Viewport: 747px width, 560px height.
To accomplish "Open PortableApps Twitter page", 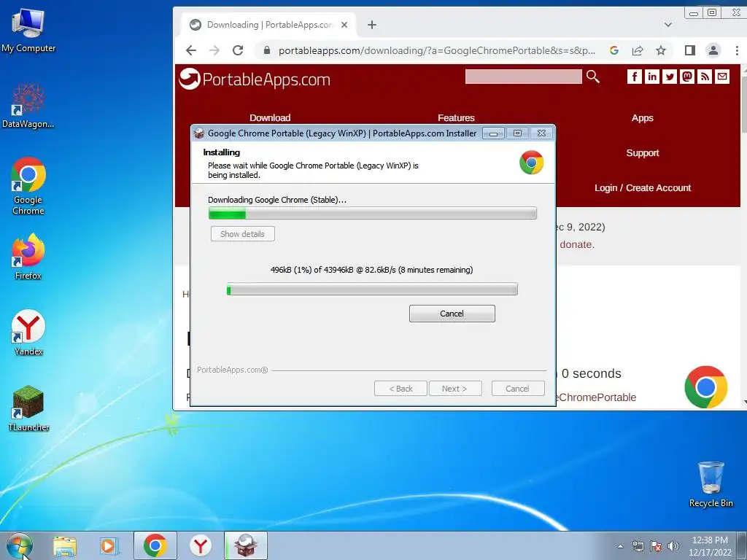I will click(670, 76).
